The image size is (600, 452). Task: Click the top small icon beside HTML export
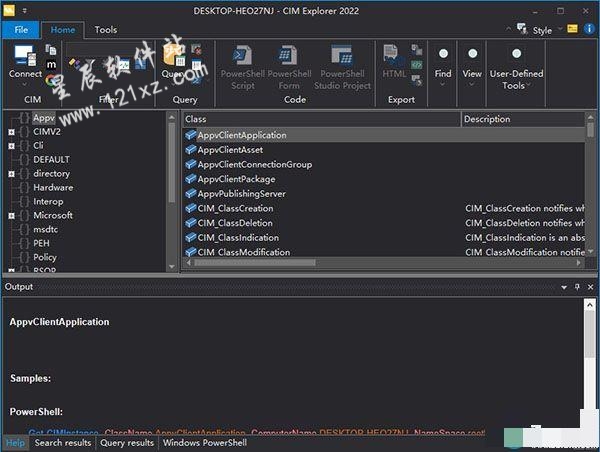(416, 49)
